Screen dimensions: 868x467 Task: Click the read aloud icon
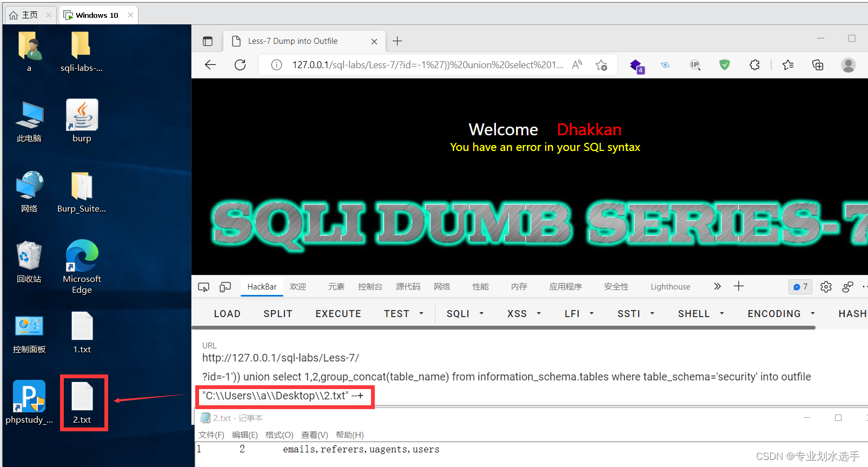click(577, 65)
